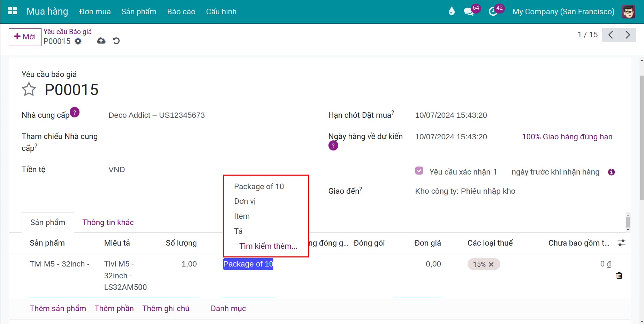Click help icon under Ngày hàng về dự kiến
This screenshot has width=644, height=324.
click(x=333, y=146)
